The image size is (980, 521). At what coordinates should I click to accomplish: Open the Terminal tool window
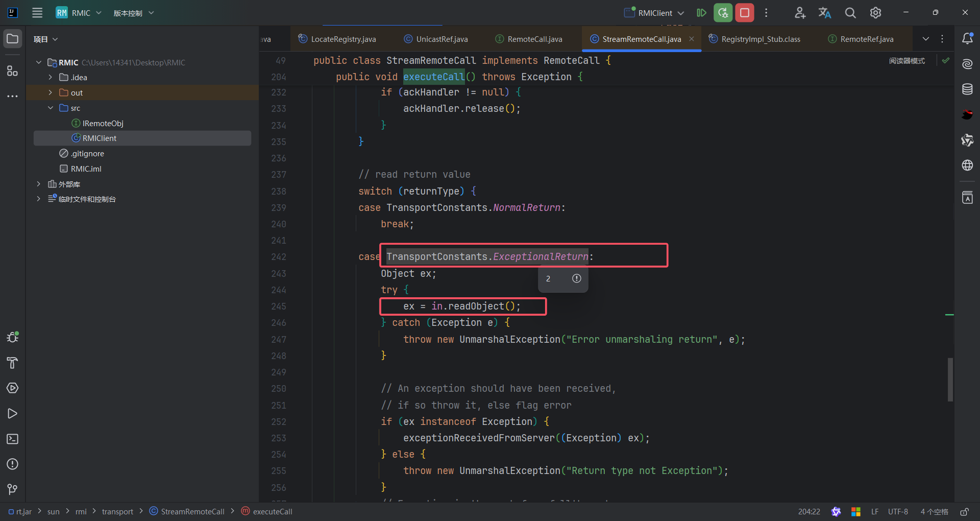[x=13, y=439]
